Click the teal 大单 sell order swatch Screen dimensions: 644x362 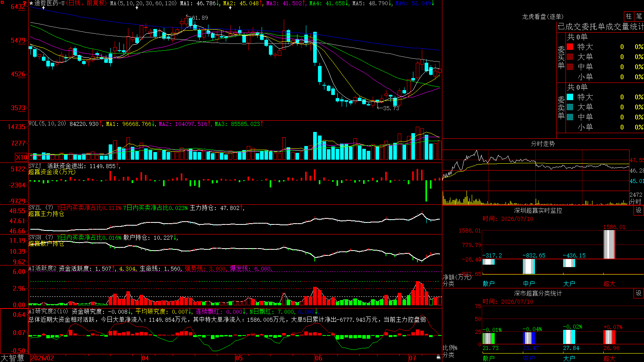(570, 107)
